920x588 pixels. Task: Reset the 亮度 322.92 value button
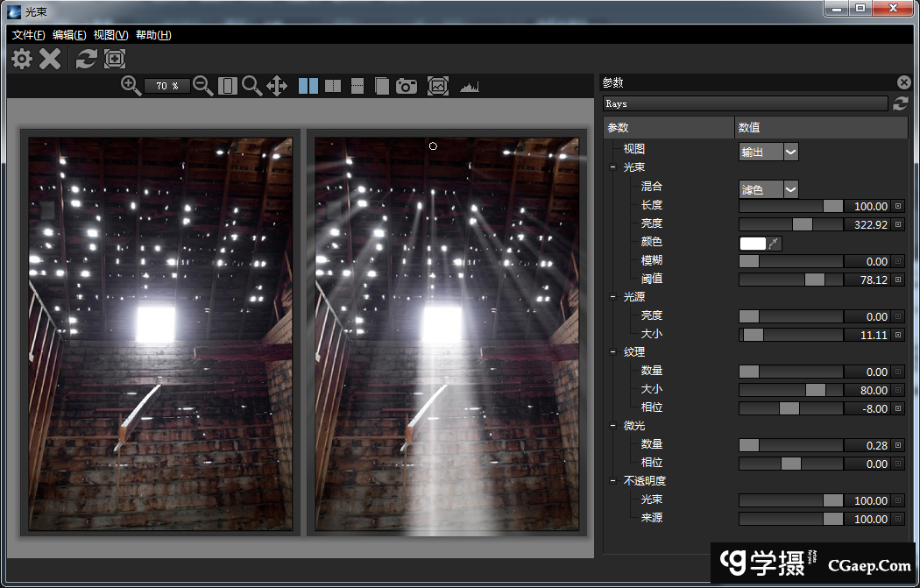click(x=897, y=224)
